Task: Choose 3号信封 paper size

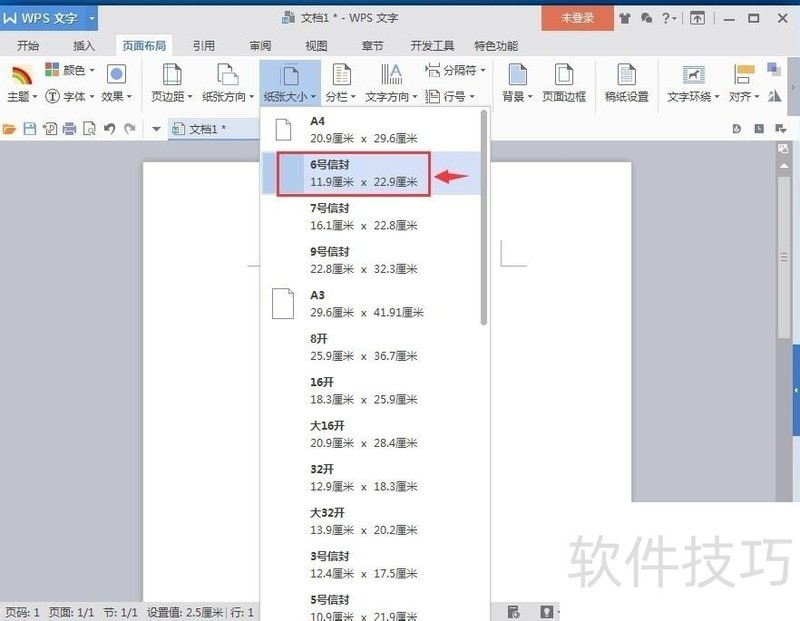Action: pyautogui.click(x=370, y=564)
